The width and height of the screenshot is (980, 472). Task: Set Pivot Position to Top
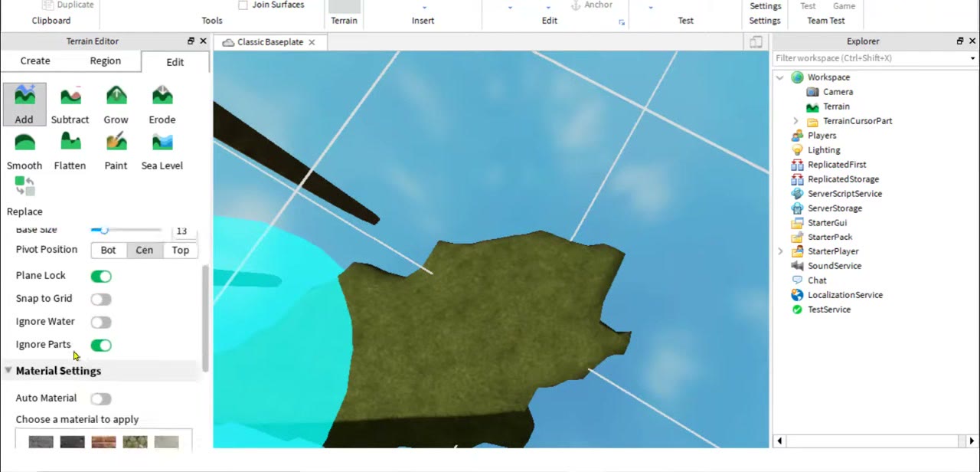click(181, 250)
